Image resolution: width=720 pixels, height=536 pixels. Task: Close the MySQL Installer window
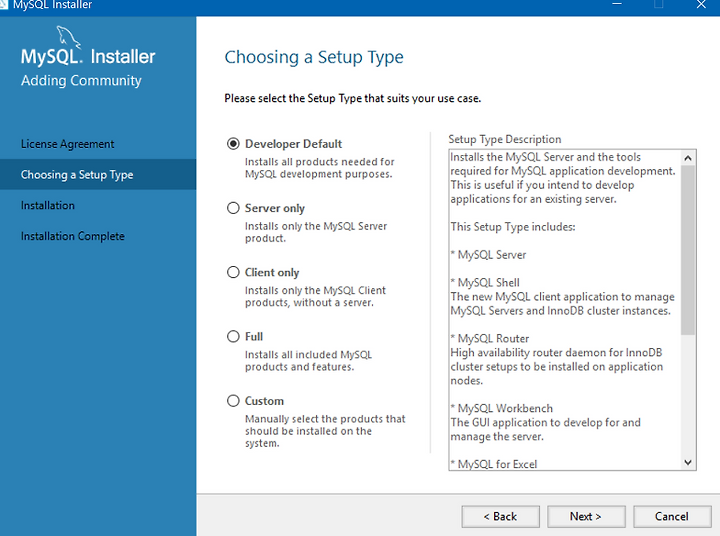point(701,5)
